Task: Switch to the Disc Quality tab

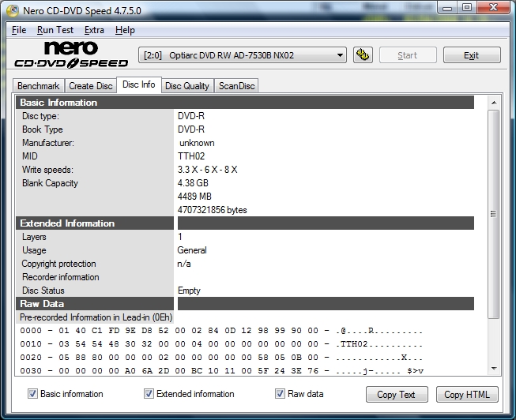Action: click(187, 86)
